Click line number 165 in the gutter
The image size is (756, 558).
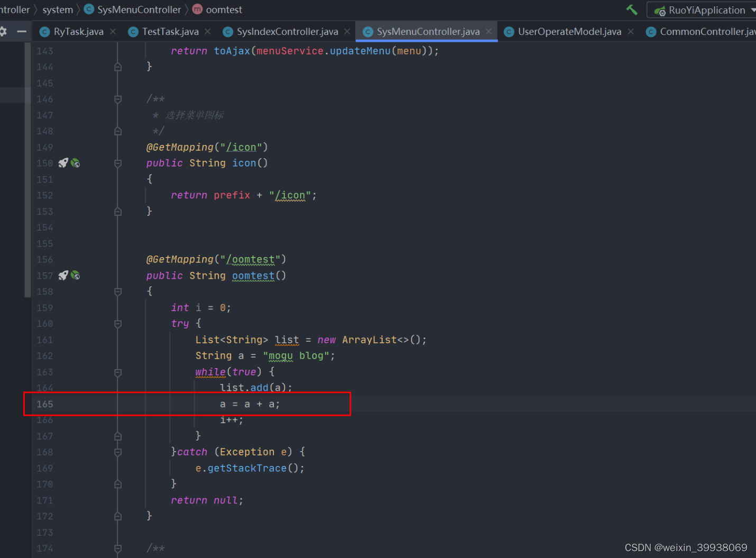[45, 404]
